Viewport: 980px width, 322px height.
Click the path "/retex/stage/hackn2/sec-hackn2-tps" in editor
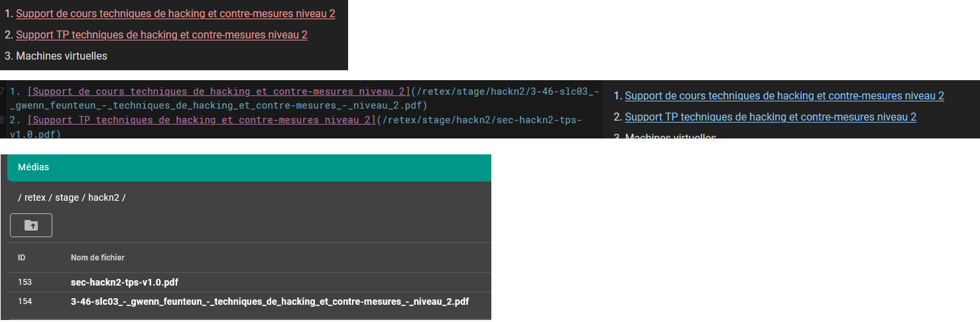click(x=479, y=120)
